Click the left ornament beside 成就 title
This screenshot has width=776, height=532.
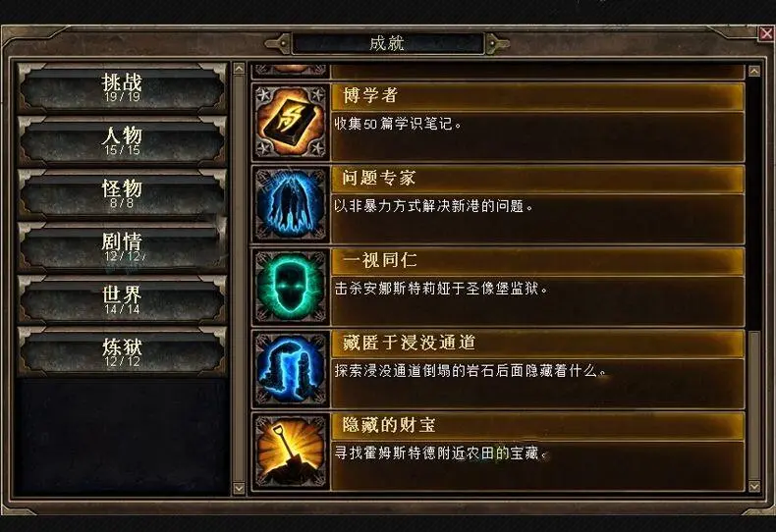click(279, 43)
